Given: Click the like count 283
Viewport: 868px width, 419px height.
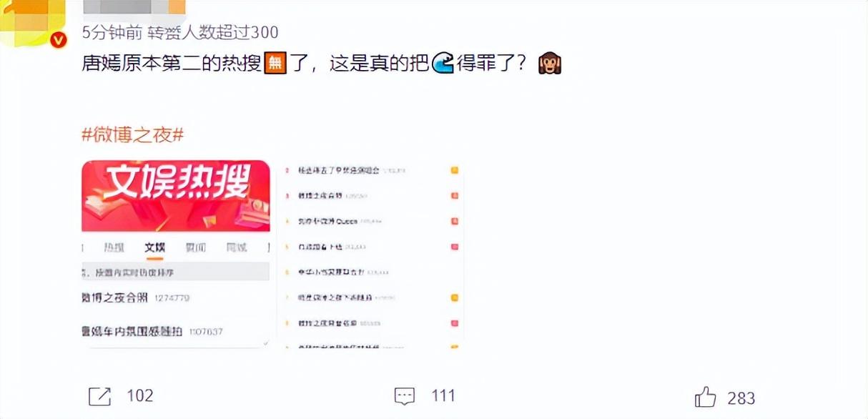Looking at the screenshot, I should 741,398.
